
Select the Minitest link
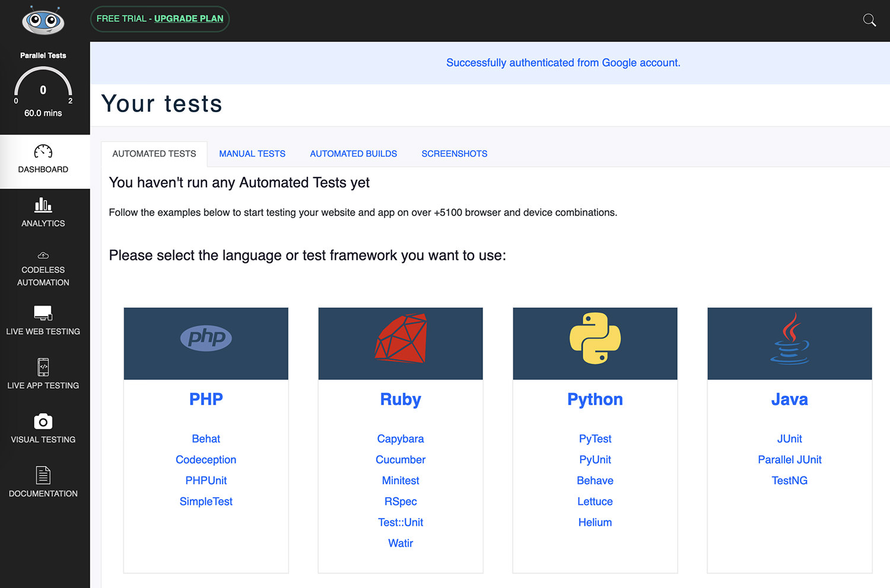(401, 481)
